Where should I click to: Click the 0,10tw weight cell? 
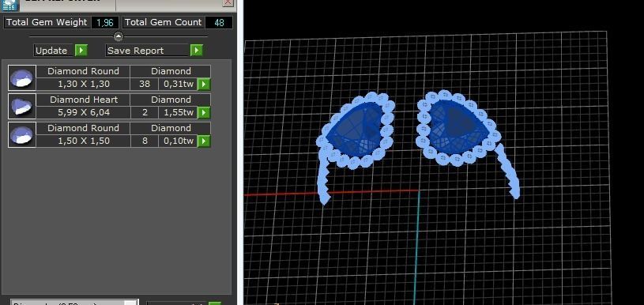coord(178,141)
